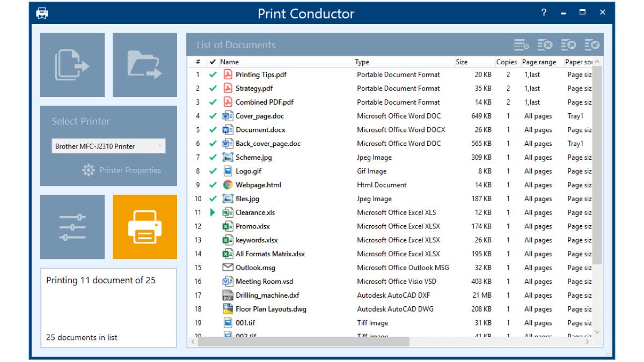Screen dimensions: 644x362
Task: Click the third remove-items icon in list header
Action: click(568, 45)
